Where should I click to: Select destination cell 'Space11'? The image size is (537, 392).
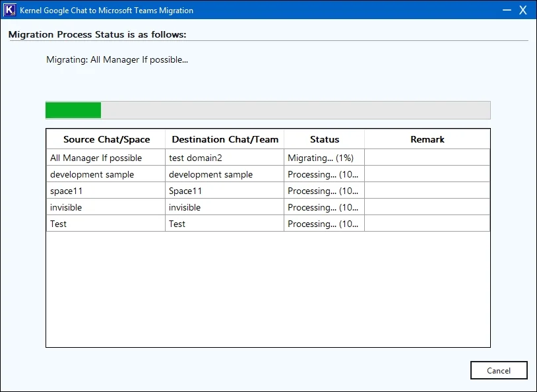pos(225,191)
